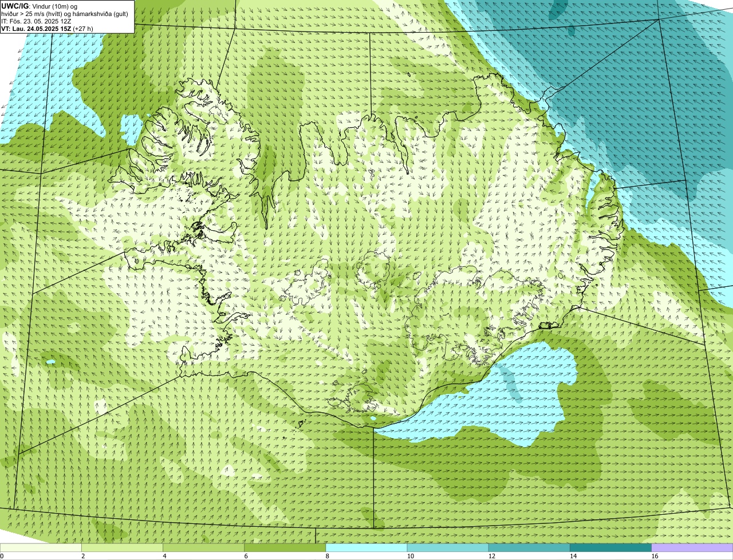
Task: Click the legend label '6'
Action: (246, 556)
